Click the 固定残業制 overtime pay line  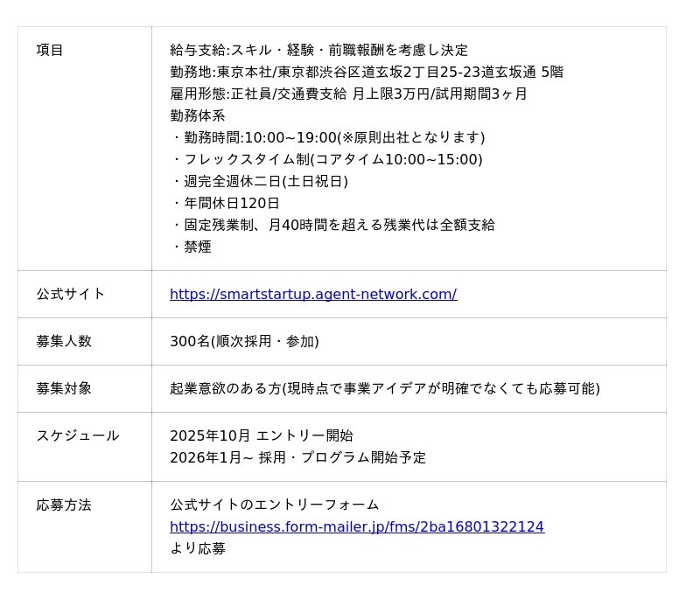pos(333,226)
